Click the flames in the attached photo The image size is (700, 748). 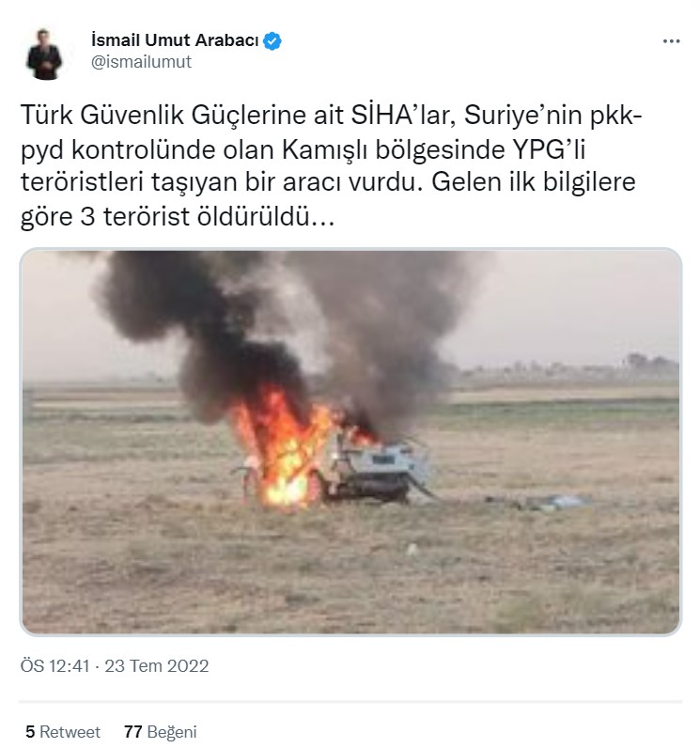281,448
